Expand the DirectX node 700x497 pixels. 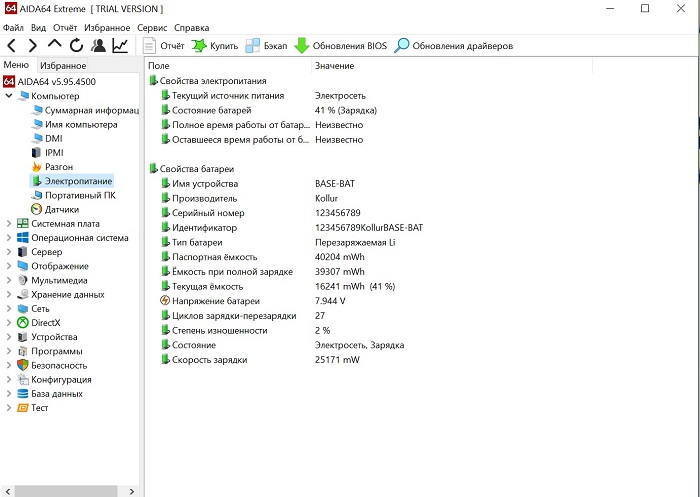click(8, 323)
